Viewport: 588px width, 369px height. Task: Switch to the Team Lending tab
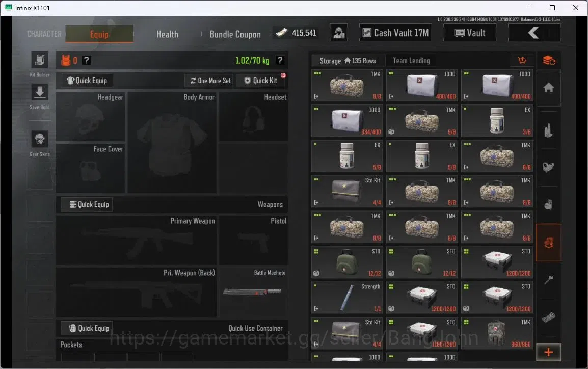pos(411,60)
